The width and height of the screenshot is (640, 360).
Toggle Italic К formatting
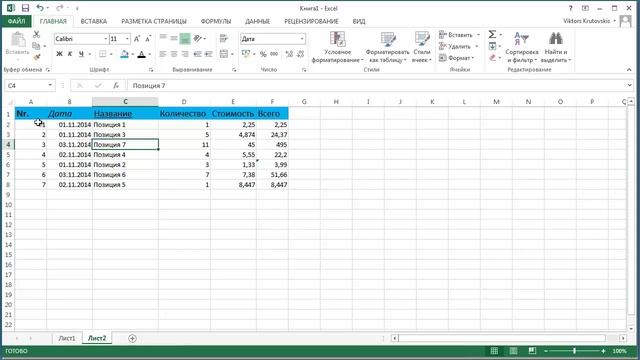tap(70, 54)
